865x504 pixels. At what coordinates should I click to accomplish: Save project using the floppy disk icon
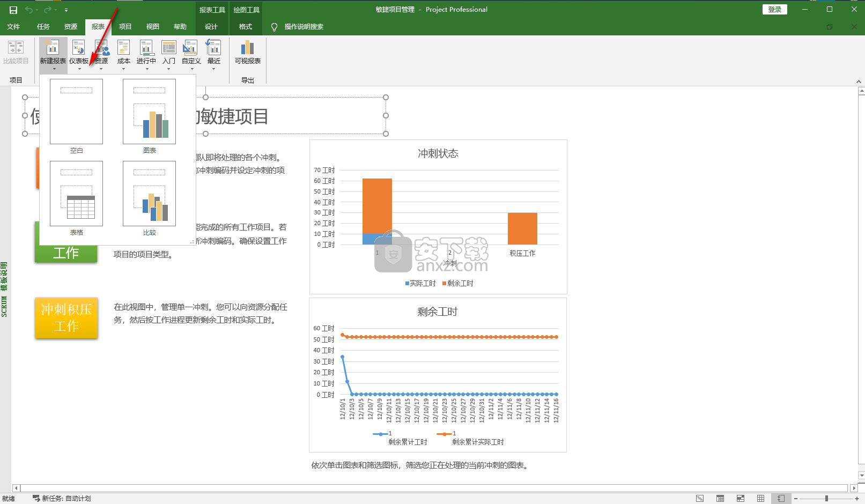13,10
